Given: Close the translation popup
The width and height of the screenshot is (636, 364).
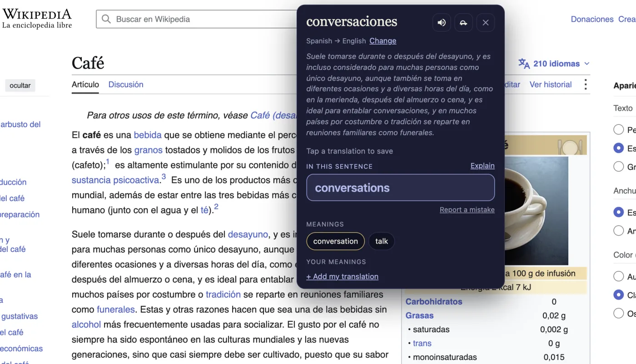Looking at the screenshot, I should [486, 23].
